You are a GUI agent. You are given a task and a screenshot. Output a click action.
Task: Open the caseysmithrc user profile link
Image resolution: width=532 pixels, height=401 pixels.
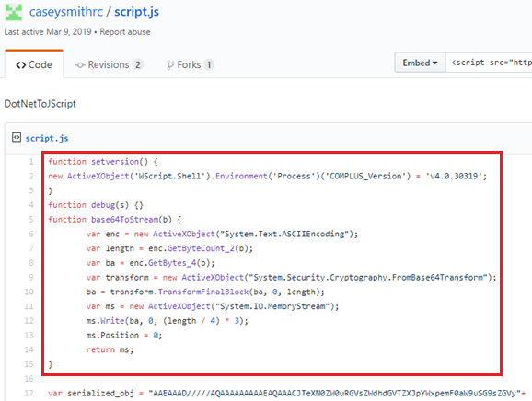point(66,12)
